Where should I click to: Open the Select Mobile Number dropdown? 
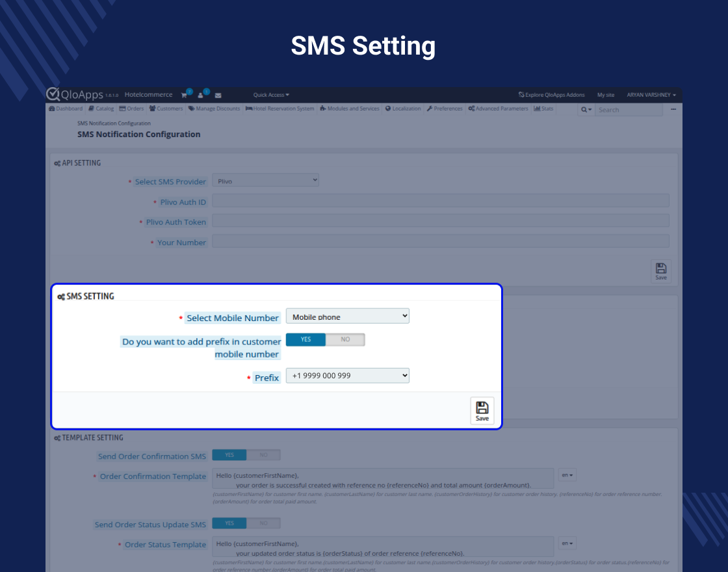(348, 317)
